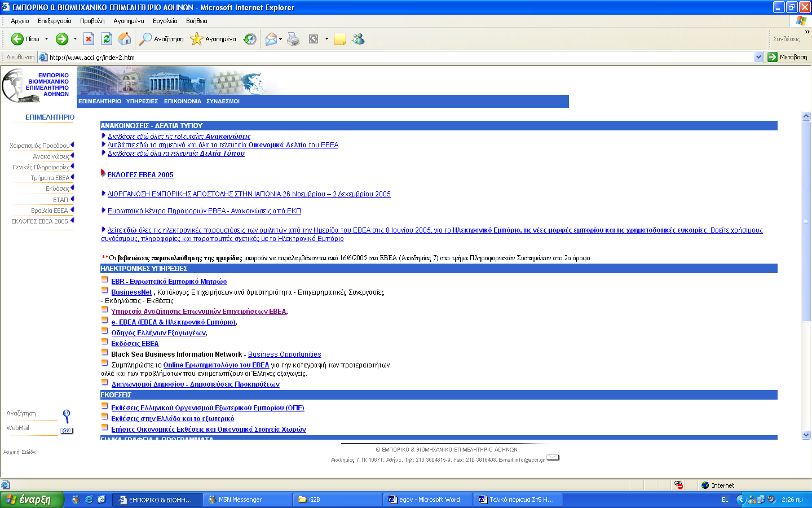Image resolution: width=812 pixels, height=508 pixels.
Task: Open the Επεξεργασία menu
Action: (x=55, y=21)
